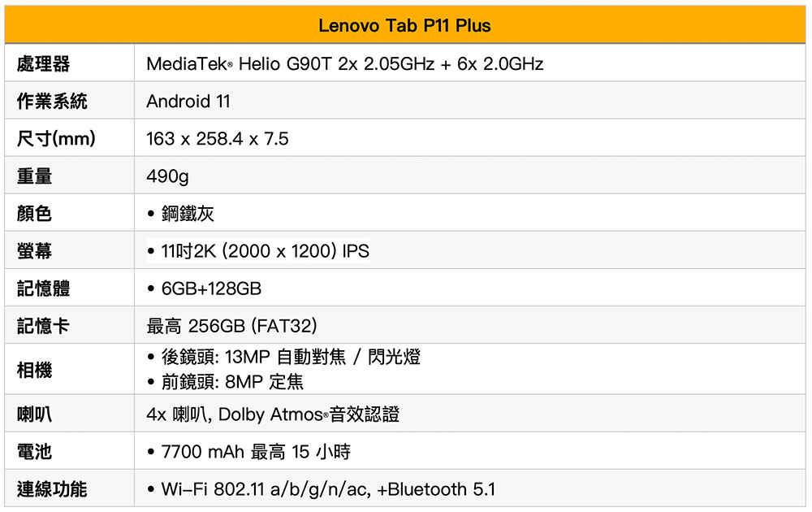Select the 尺寸(mm) row label

[56, 139]
